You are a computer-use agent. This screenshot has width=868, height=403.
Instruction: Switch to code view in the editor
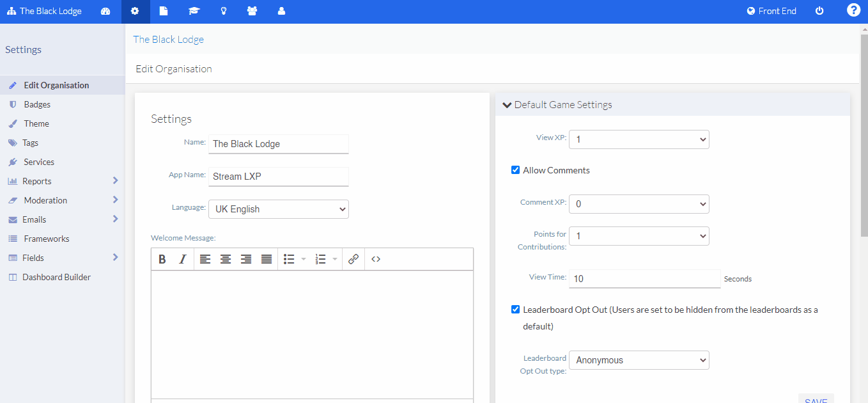click(376, 258)
